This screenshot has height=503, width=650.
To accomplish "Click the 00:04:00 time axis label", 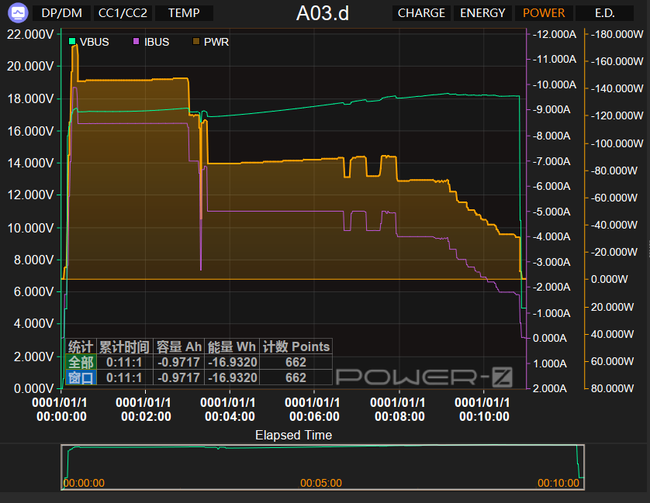I will tap(230, 409).
